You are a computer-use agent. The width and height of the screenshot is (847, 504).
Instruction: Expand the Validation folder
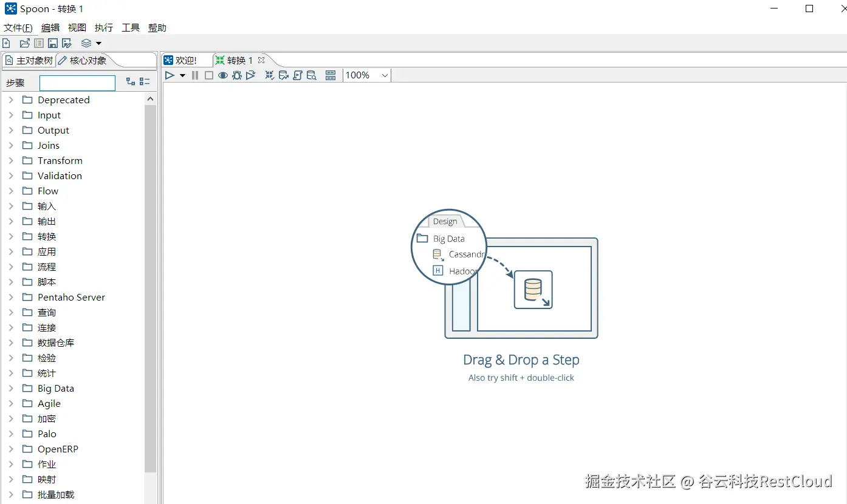tap(11, 175)
